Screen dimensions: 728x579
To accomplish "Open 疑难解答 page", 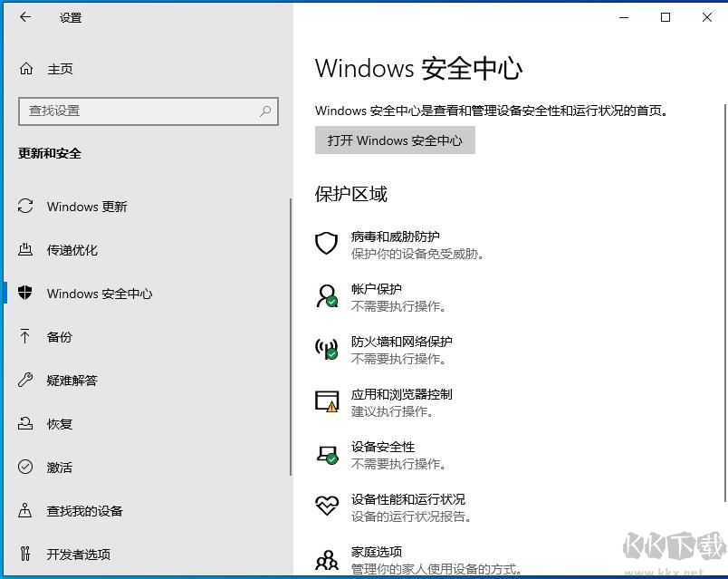I will [x=72, y=381].
